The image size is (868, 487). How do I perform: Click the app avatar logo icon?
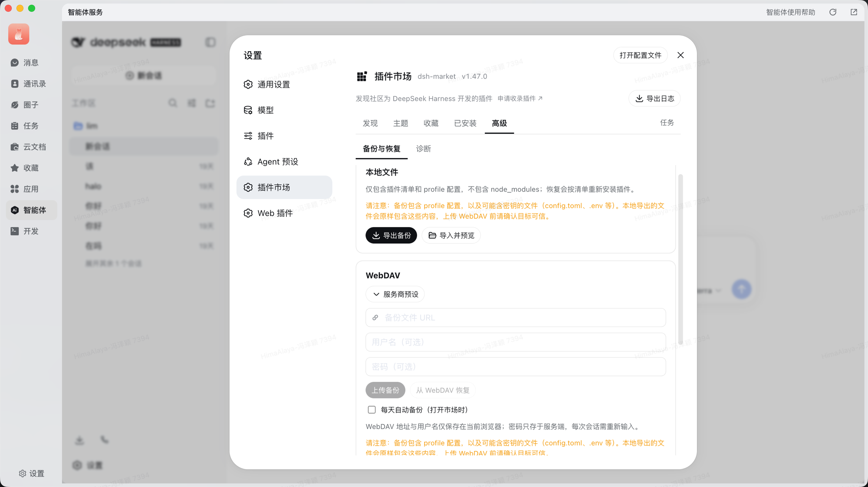click(x=19, y=34)
